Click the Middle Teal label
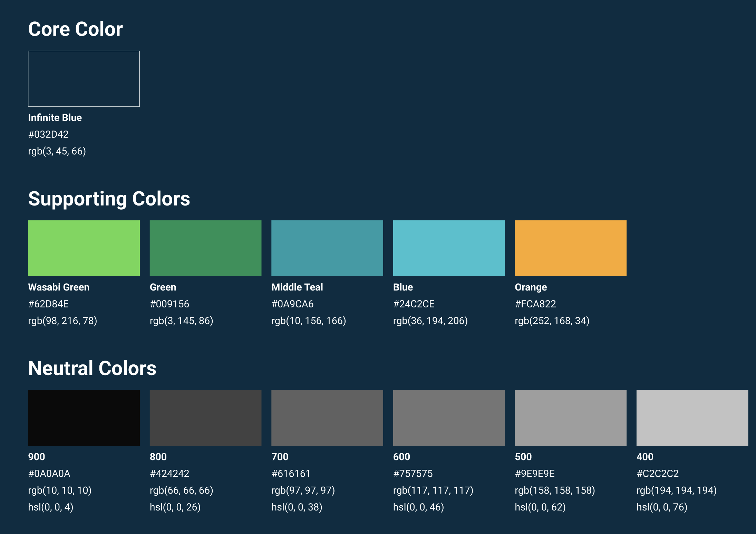Viewport: 756px width, 534px height. [x=297, y=287]
